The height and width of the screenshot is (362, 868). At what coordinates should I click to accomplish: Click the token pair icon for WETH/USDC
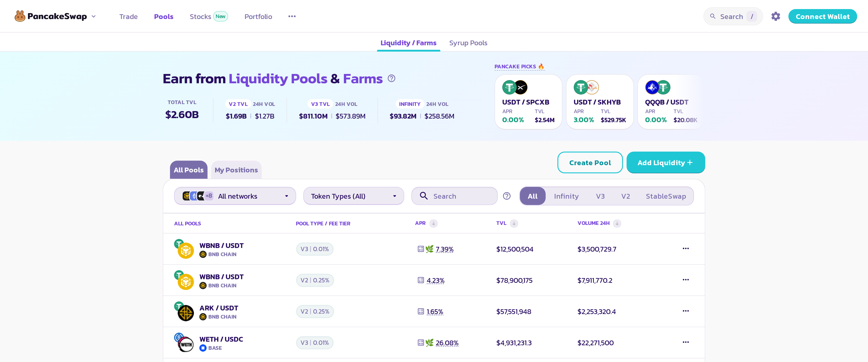click(x=184, y=342)
